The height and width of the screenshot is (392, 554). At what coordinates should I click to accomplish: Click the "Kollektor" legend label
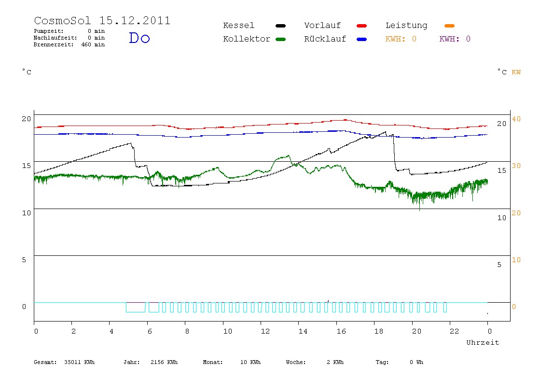click(247, 39)
